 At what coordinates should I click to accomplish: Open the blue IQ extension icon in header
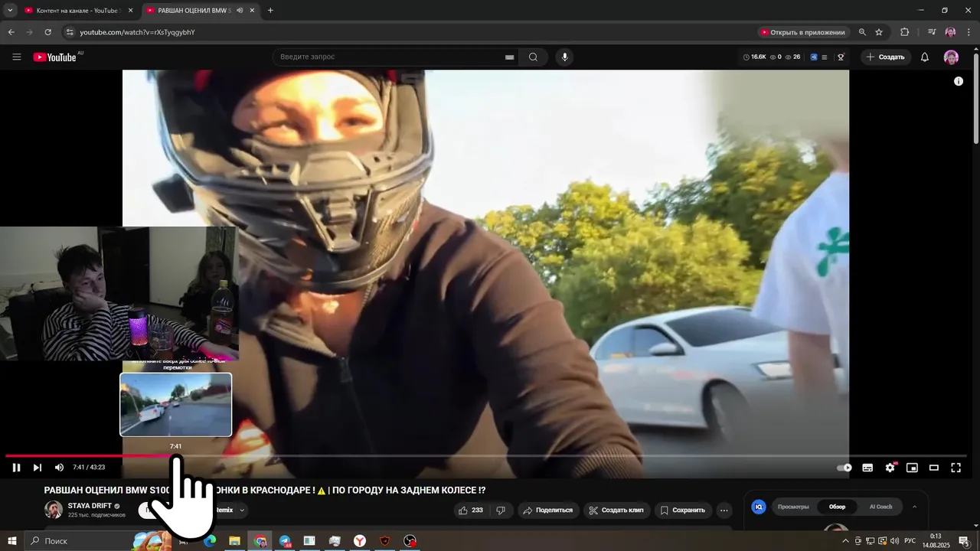point(814,57)
